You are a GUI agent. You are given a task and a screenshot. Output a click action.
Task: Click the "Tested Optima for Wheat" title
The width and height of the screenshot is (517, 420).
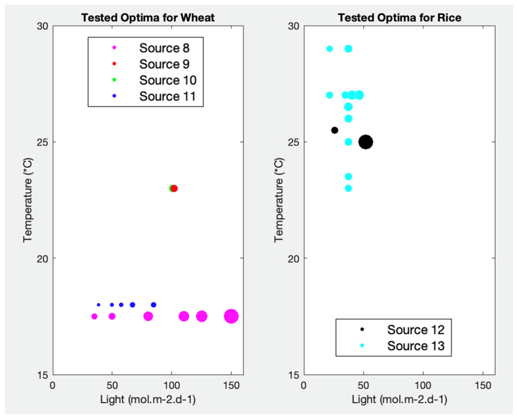(148, 18)
